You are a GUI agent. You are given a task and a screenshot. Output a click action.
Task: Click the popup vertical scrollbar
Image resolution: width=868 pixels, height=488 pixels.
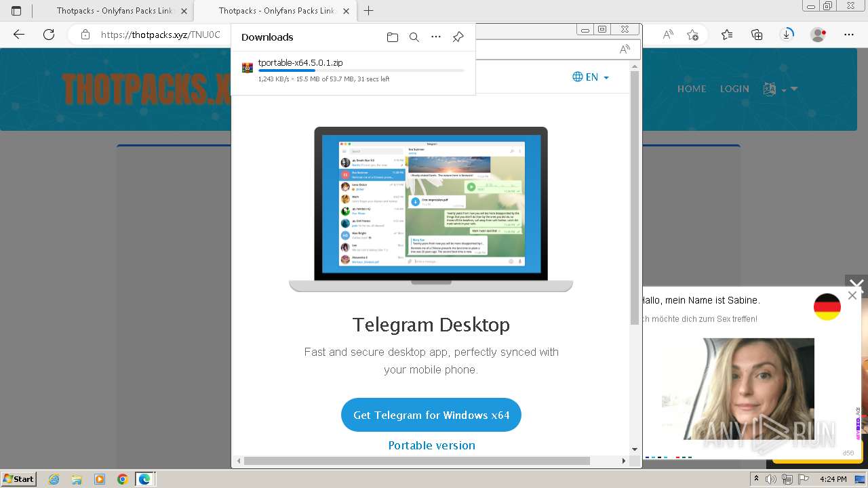(x=635, y=198)
